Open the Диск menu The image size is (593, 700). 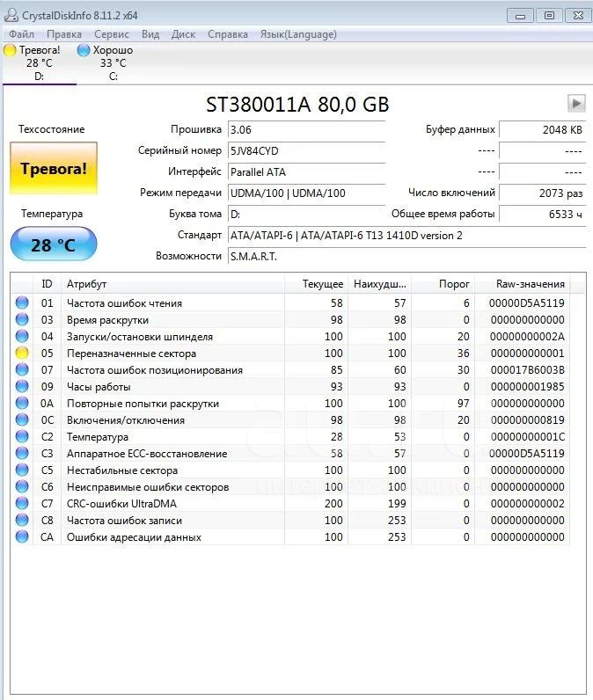184,34
